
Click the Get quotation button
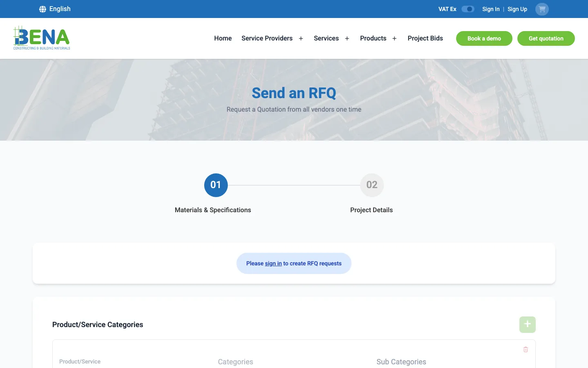point(546,38)
